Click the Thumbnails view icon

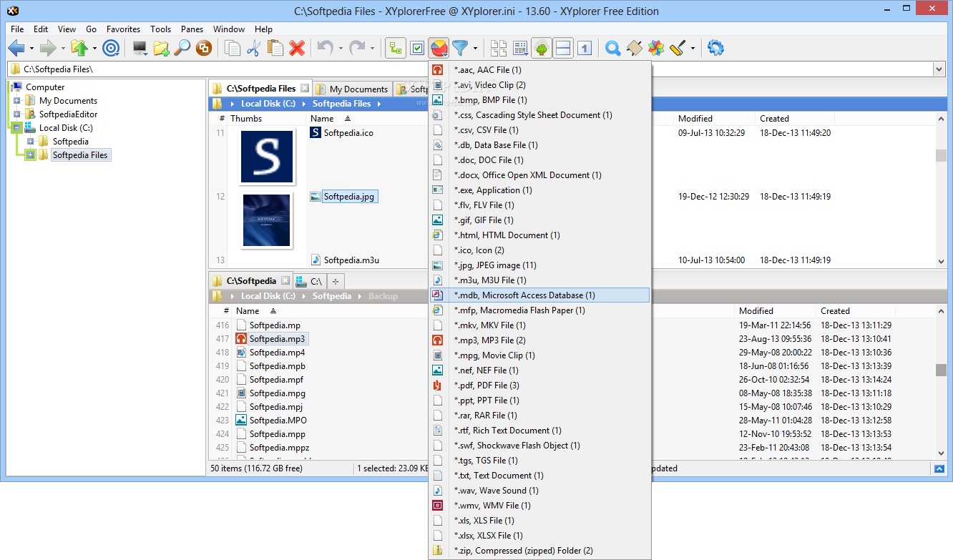coord(498,48)
